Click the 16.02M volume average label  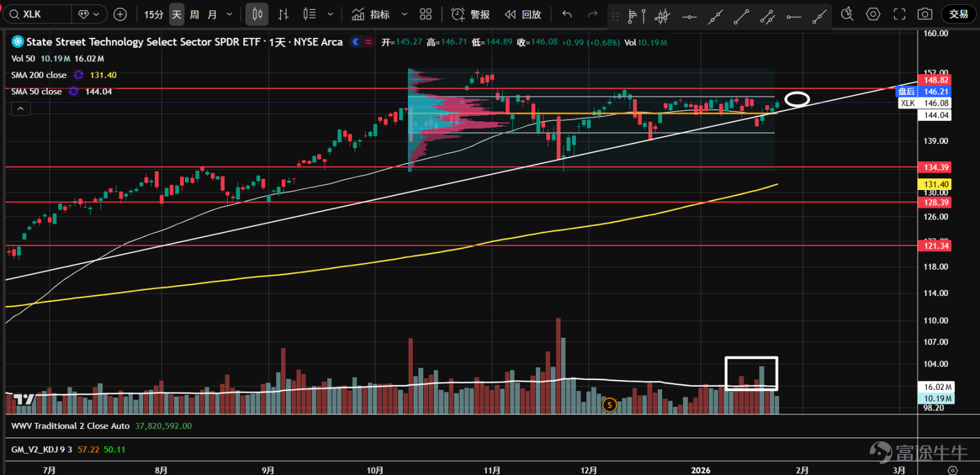[x=937, y=387]
